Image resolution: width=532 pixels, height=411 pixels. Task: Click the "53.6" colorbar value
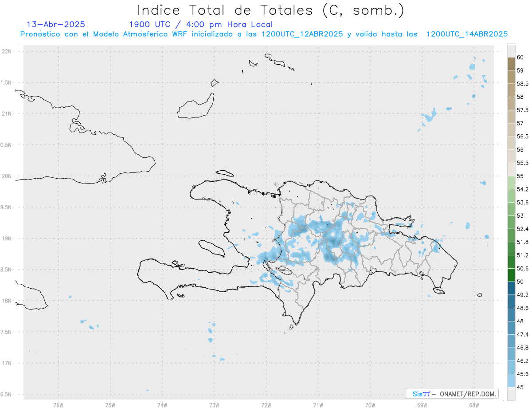(523, 203)
